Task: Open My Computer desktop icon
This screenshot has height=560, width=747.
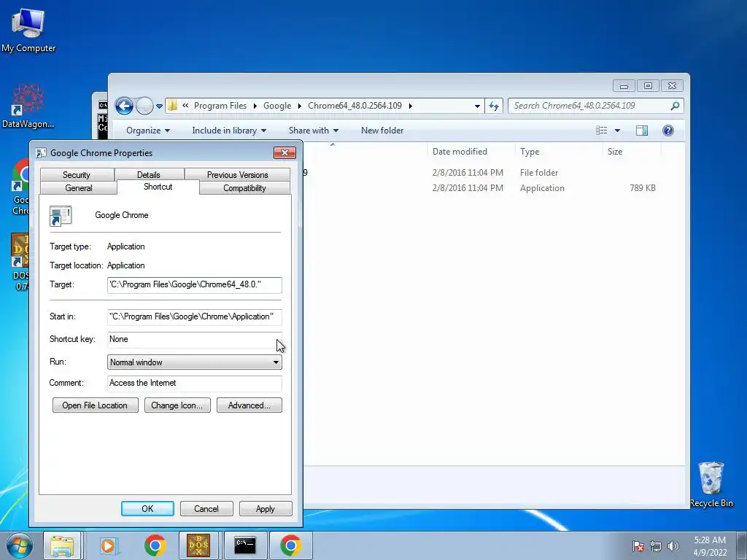Action: click(x=28, y=30)
